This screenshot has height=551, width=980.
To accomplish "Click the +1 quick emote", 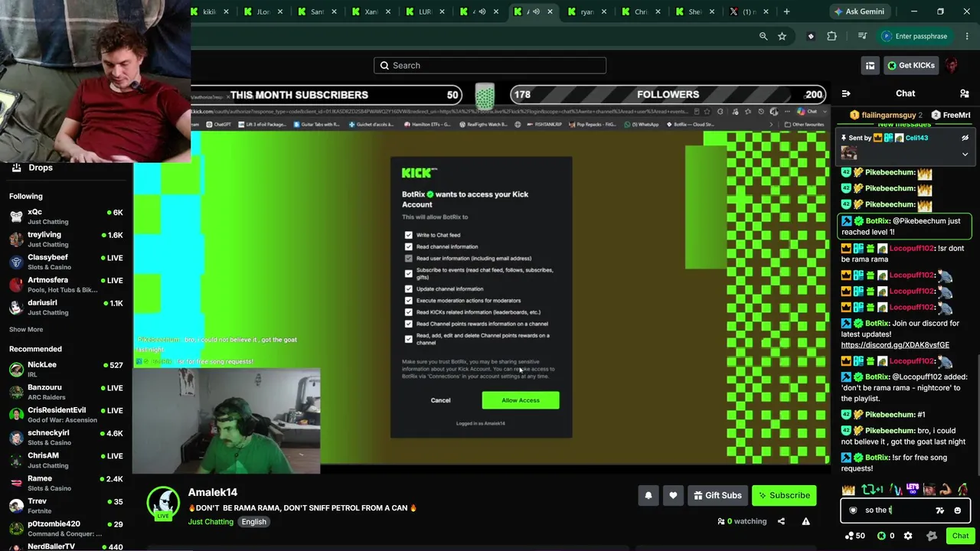I will pyautogui.click(x=872, y=490).
